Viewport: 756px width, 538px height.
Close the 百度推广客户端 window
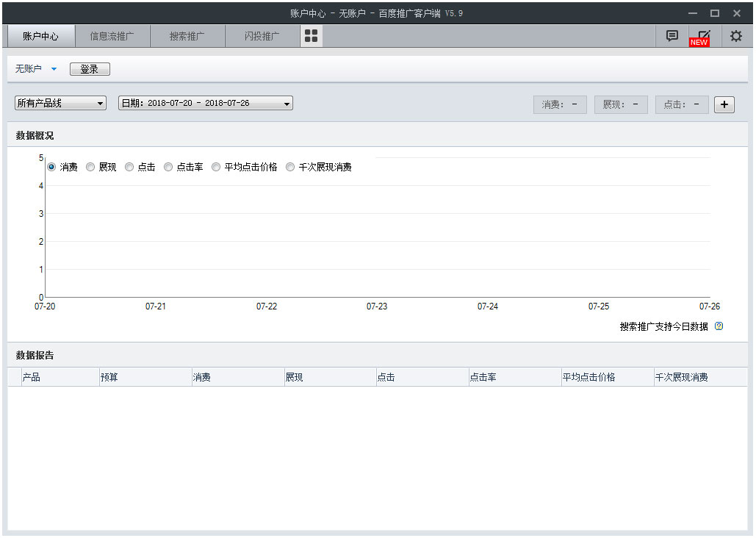(x=736, y=13)
